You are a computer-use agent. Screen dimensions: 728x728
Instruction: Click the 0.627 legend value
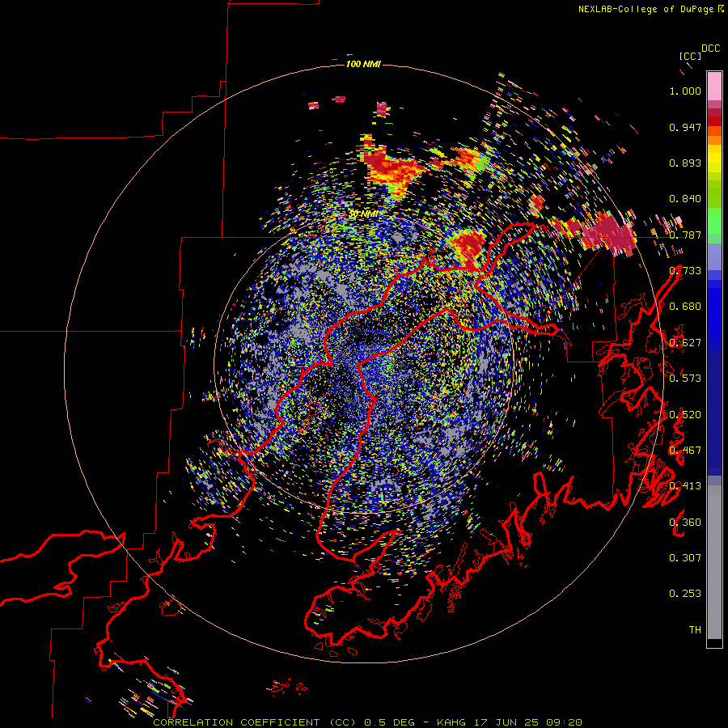(x=685, y=343)
